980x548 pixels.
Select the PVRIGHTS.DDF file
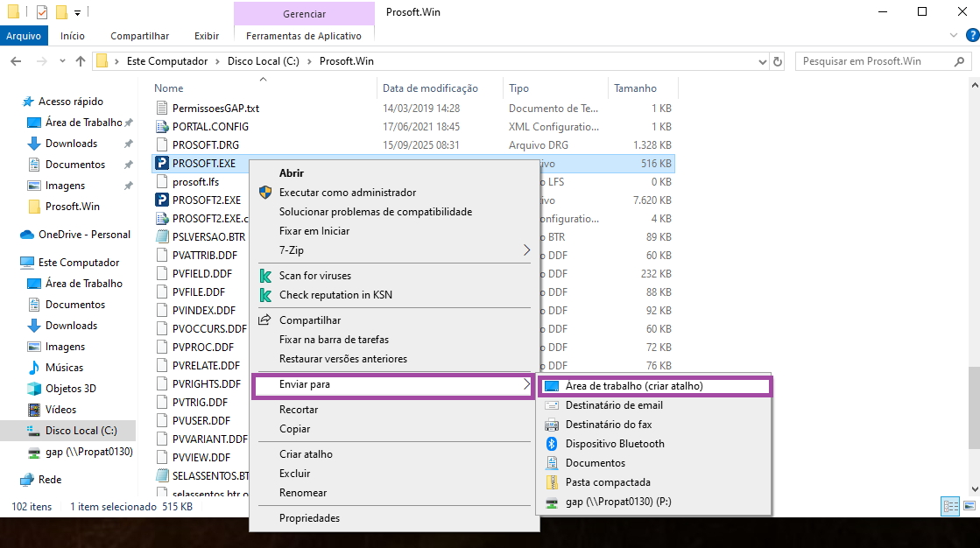(207, 383)
